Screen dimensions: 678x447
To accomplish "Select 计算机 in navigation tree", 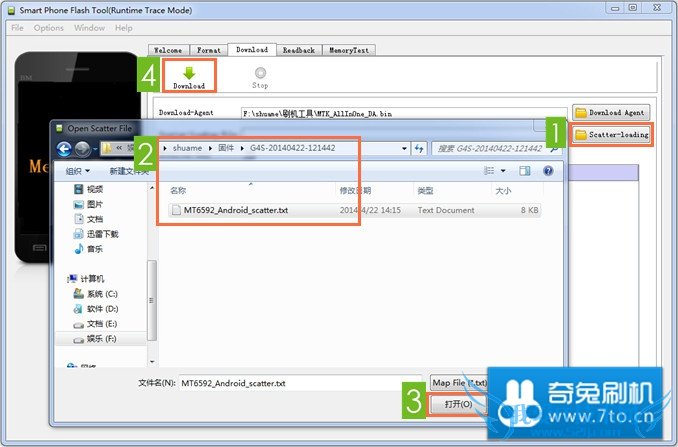I will [x=86, y=279].
